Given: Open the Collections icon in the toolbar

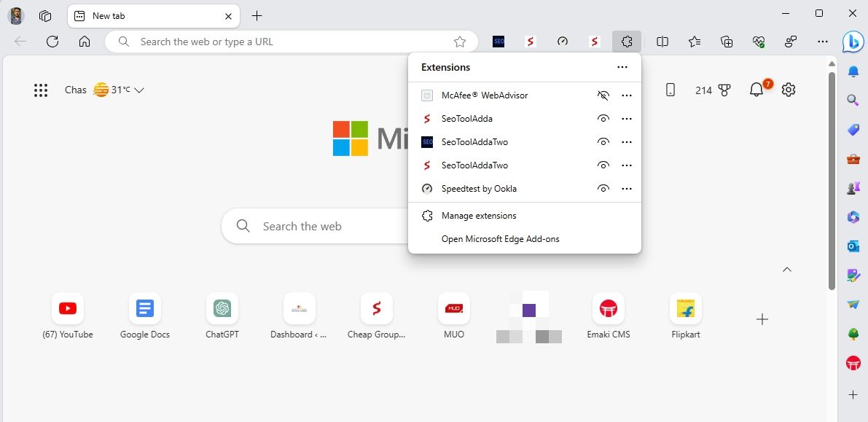Looking at the screenshot, I should click(x=726, y=42).
